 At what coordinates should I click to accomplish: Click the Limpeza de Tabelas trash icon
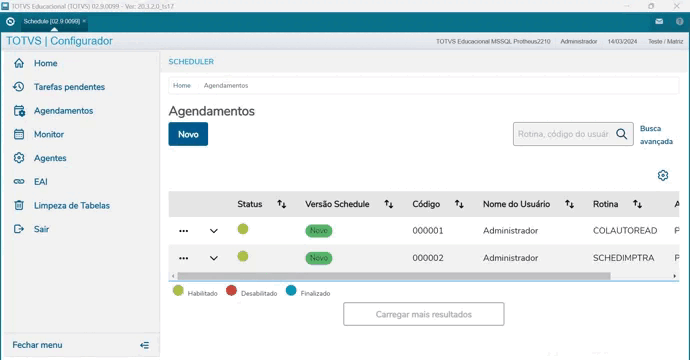19,206
